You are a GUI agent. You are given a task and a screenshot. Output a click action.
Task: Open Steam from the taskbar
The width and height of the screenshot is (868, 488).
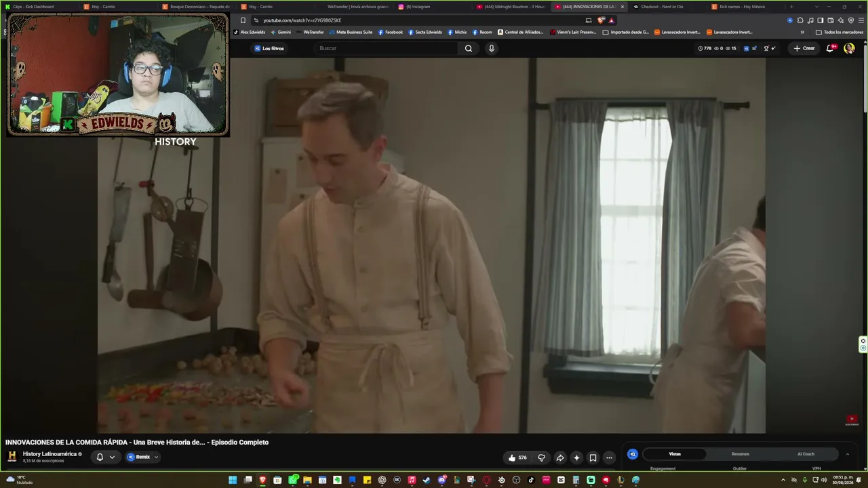(427, 480)
